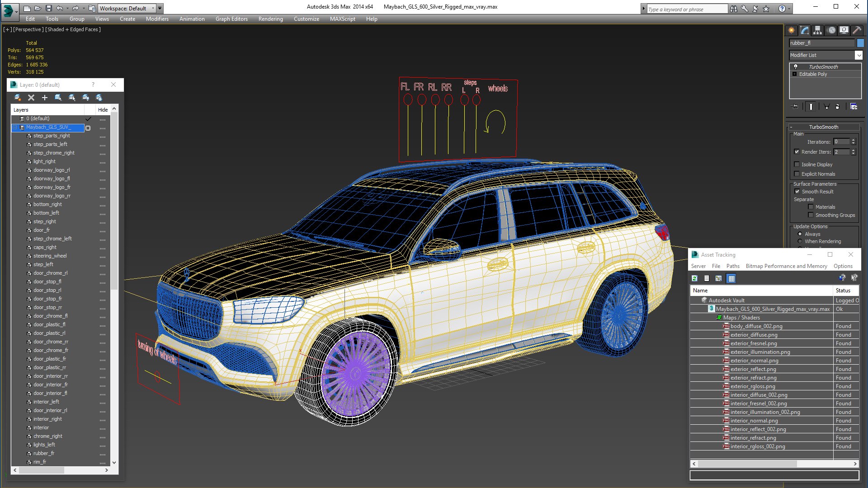
Task: Click the Project Folder icon in quick toolbar
Action: point(92,8)
